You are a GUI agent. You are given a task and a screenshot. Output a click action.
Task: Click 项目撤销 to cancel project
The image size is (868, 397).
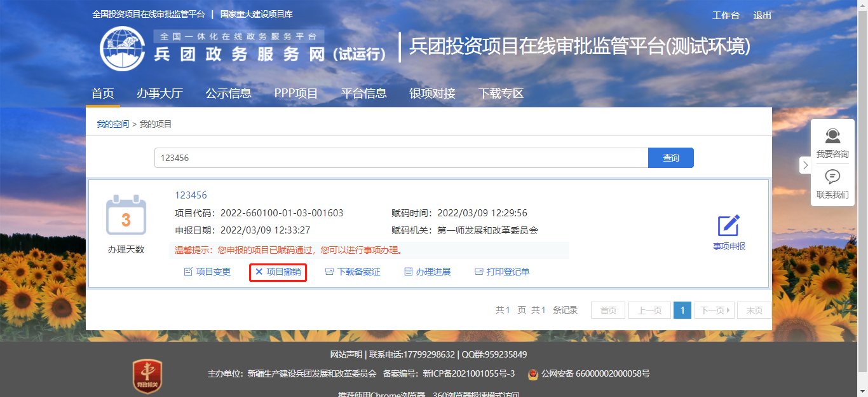tap(278, 272)
